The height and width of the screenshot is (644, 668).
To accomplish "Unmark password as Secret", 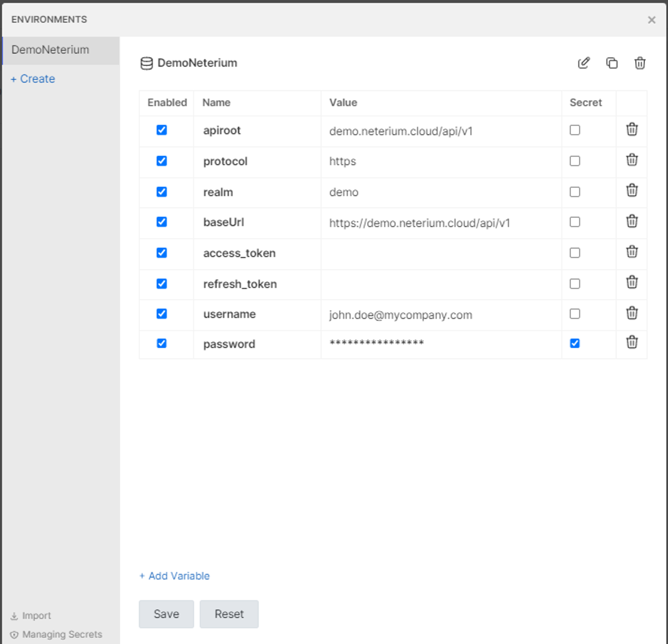I will 574,344.
